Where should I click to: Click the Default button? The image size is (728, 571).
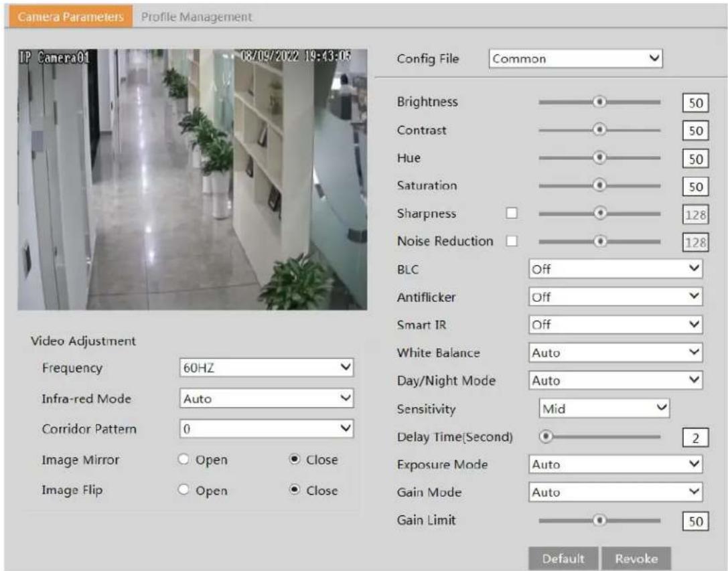pyautogui.click(x=563, y=558)
